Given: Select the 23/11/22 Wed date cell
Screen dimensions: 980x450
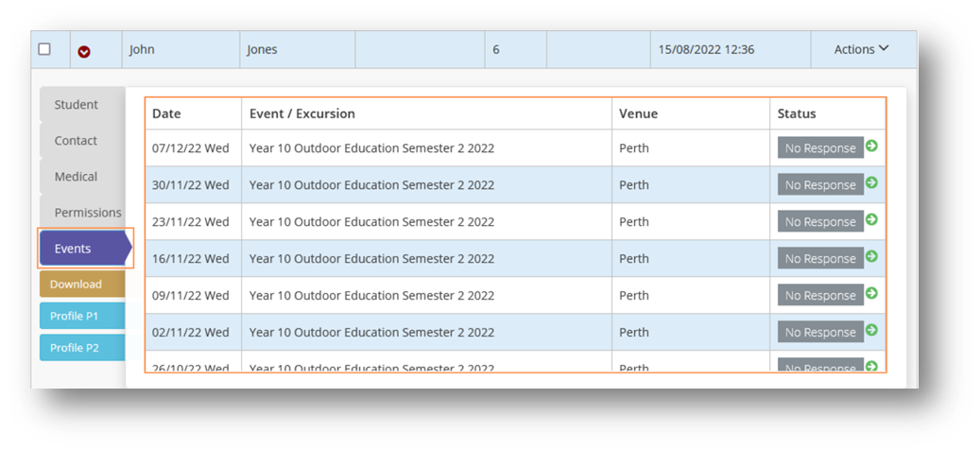Looking at the screenshot, I should [193, 222].
